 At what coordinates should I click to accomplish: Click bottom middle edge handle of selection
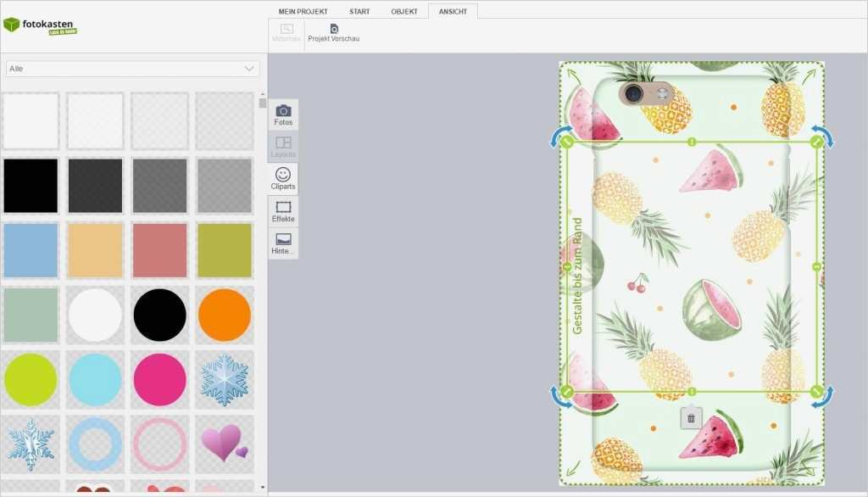click(x=692, y=391)
